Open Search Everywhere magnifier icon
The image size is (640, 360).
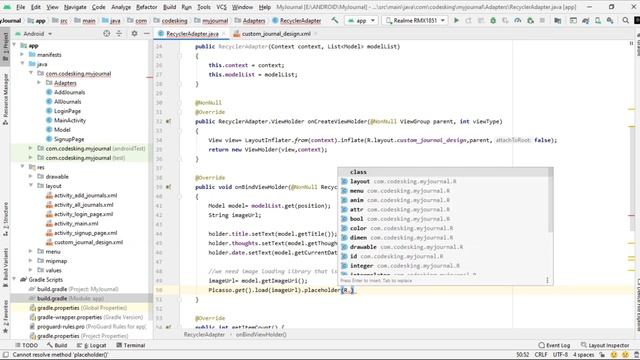(x=625, y=20)
